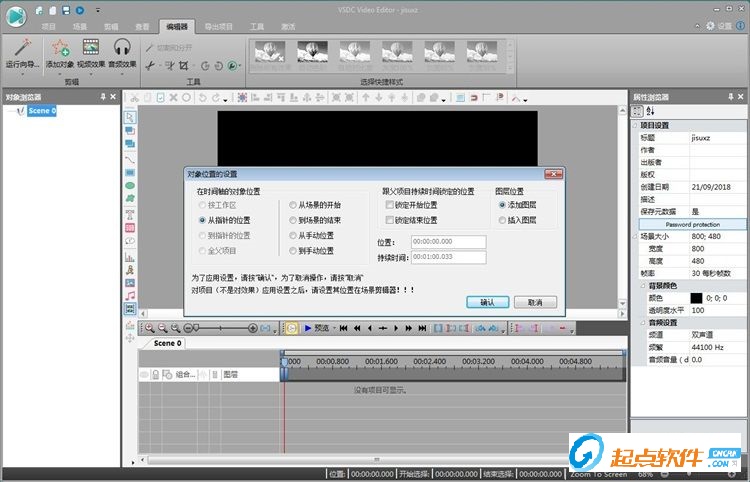Viewport: 750px width, 482px height.
Task: Select the music note audio tool
Action: pos(130,296)
